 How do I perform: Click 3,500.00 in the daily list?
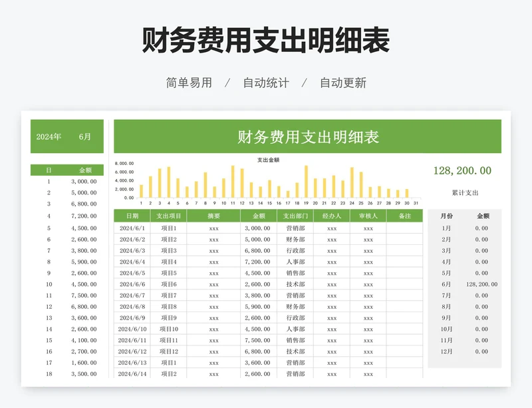pyautogui.click(x=84, y=374)
